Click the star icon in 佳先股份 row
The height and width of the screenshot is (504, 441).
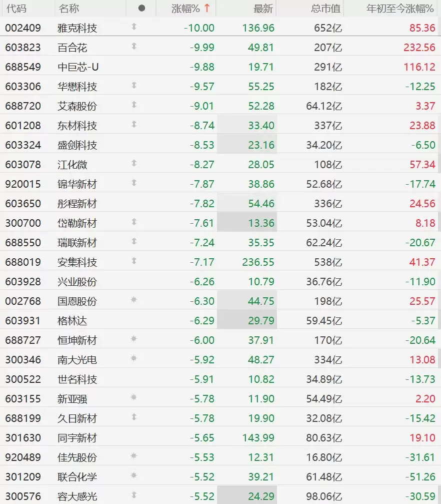tap(134, 456)
